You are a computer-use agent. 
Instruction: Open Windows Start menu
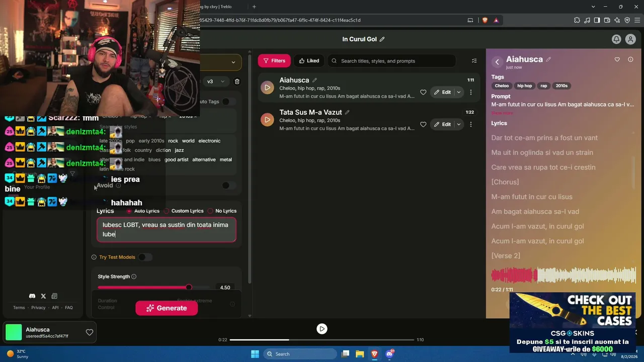(x=255, y=354)
